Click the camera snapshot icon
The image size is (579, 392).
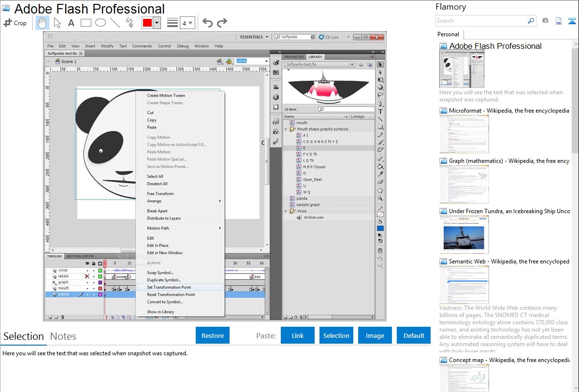[x=545, y=21]
